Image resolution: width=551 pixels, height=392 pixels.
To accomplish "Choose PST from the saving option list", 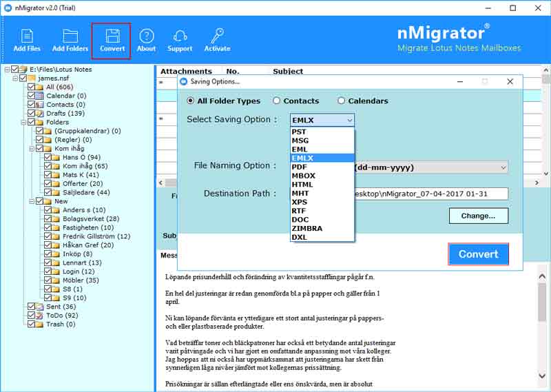I will pos(322,132).
